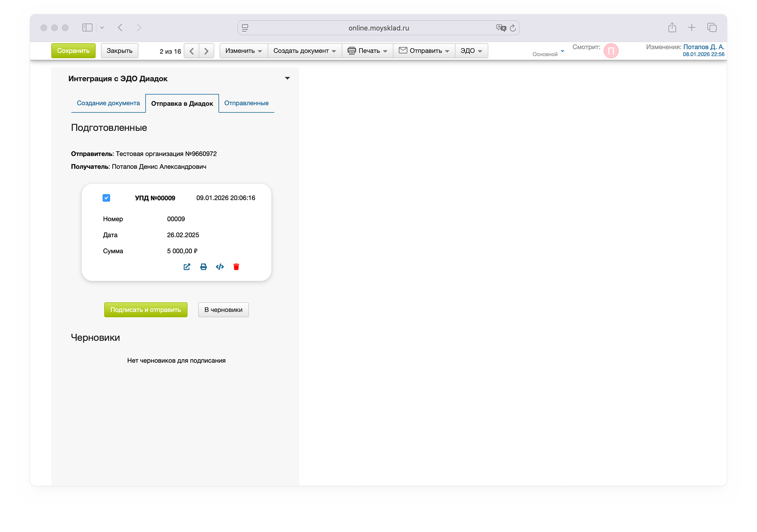Expand the Создать документ dropdown
This screenshot has width=757, height=532.
pyautogui.click(x=304, y=51)
